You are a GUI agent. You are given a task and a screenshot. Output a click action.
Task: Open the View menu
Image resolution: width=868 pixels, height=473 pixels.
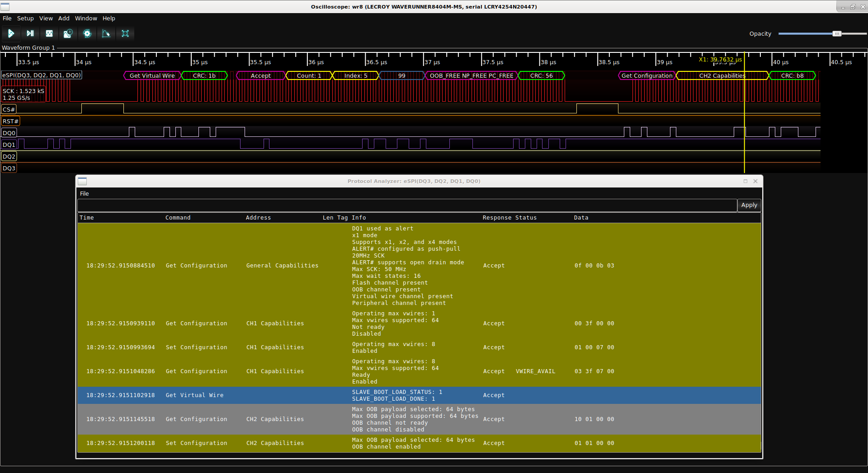(x=46, y=19)
